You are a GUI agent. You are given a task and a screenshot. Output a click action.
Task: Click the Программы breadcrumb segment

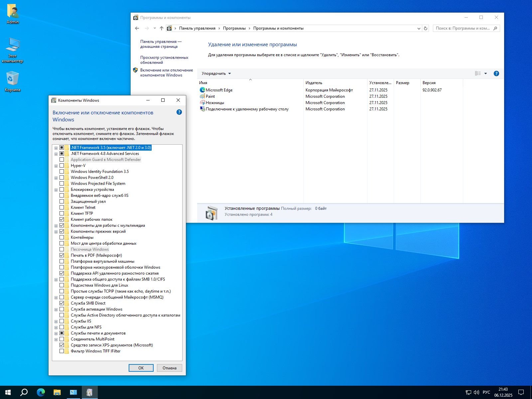(234, 28)
